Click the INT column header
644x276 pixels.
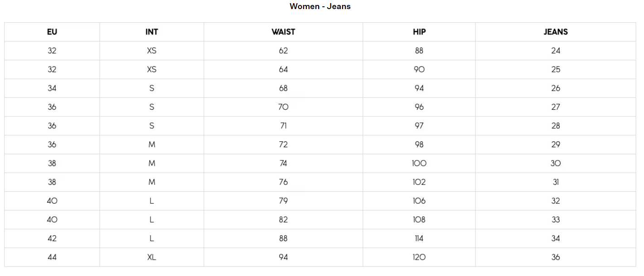[x=152, y=32]
